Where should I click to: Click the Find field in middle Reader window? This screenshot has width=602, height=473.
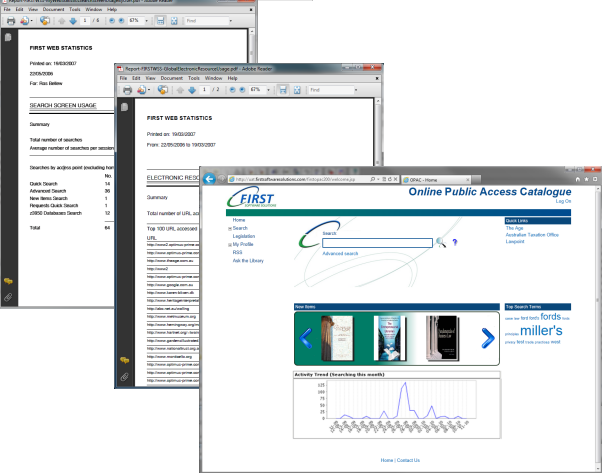[331, 90]
